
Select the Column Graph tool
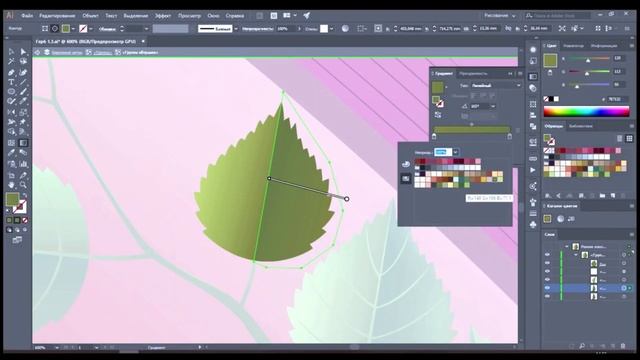coord(23,164)
